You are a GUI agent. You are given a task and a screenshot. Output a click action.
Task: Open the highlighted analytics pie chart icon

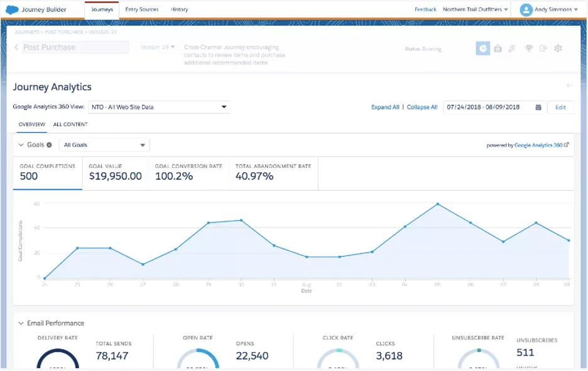pos(483,48)
